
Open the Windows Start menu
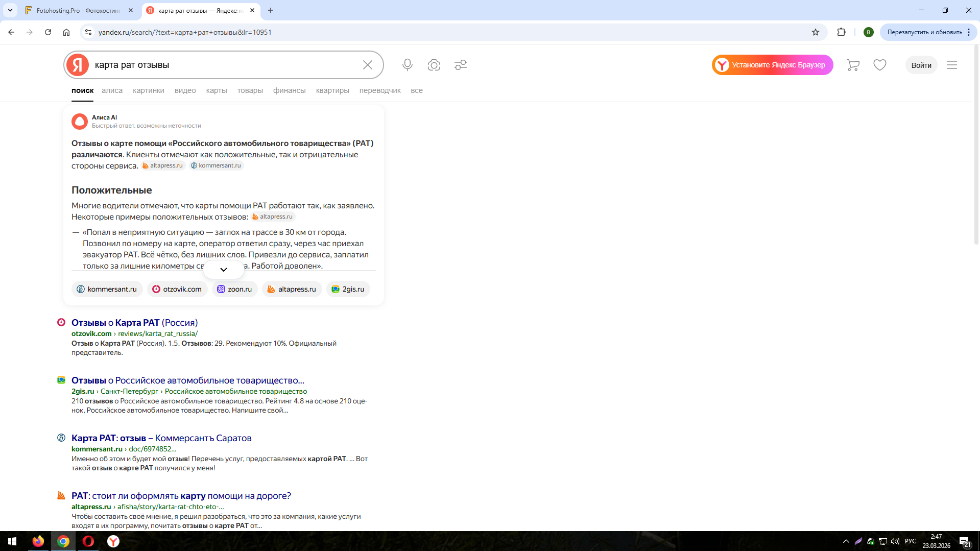coord(12,541)
